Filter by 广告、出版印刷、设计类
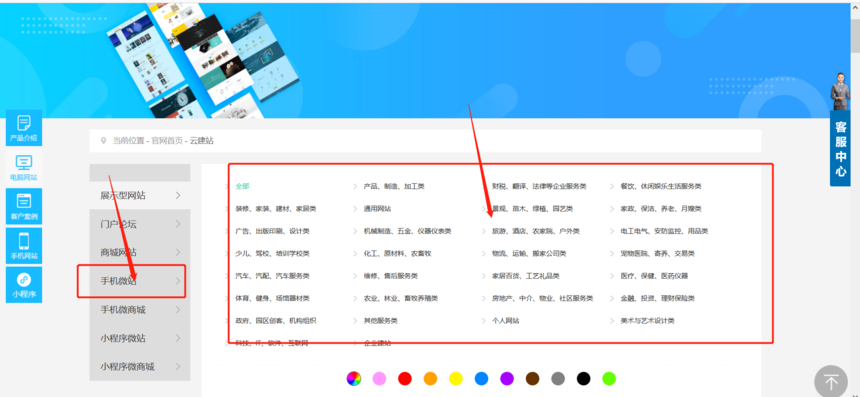This screenshot has height=397, width=860. [273, 231]
